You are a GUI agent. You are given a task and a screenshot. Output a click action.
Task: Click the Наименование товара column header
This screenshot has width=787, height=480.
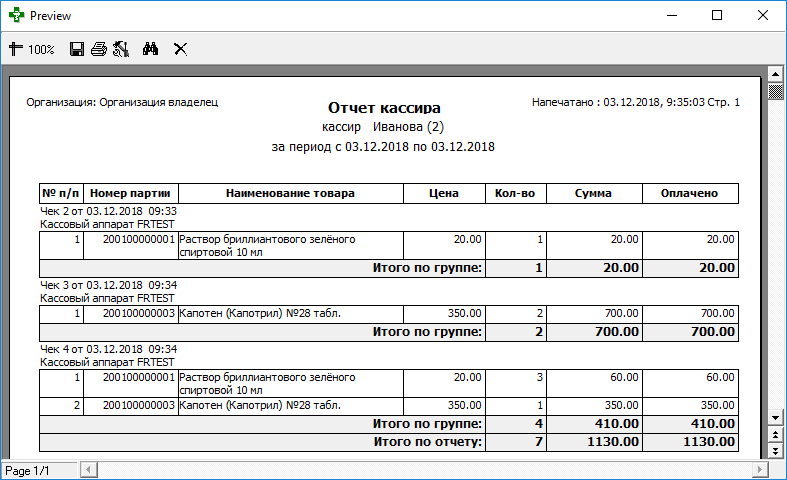291,193
